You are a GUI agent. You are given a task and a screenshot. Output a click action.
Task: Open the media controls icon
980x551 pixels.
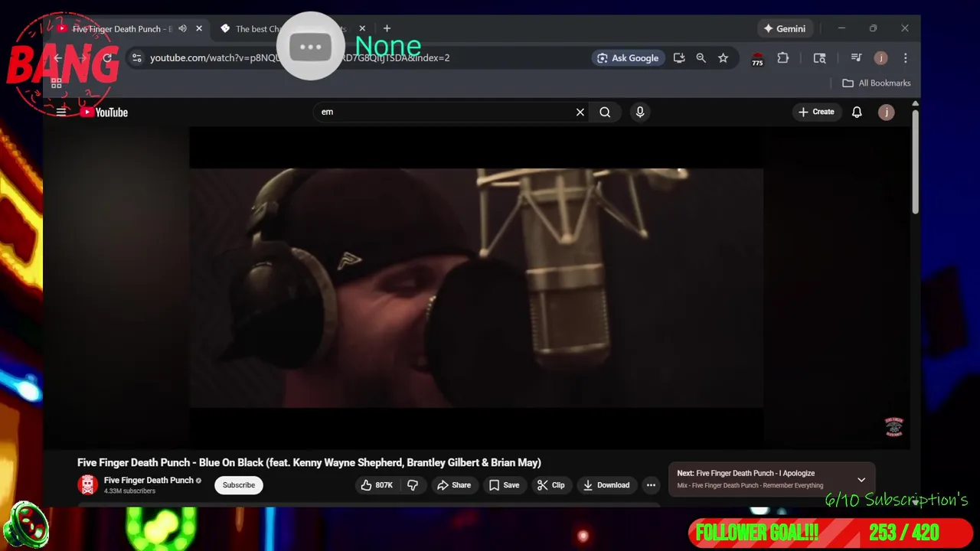tap(856, 58)
